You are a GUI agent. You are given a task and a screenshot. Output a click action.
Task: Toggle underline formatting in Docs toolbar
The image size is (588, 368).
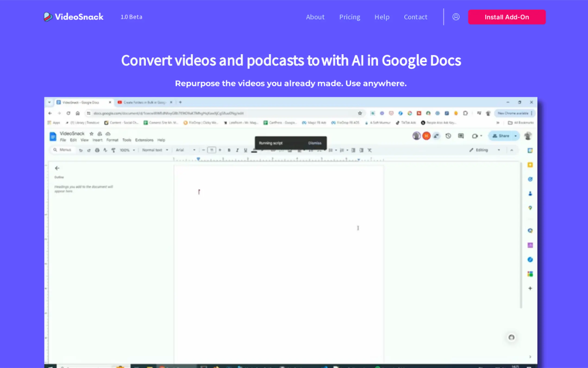(246, 150)
